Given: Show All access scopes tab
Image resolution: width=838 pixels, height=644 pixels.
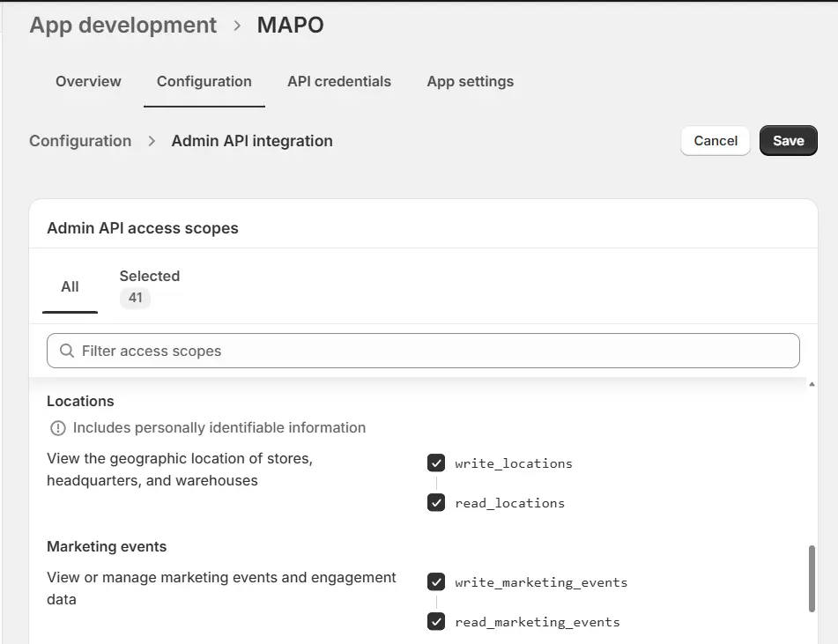Looking at the screenshot, I should click(70, 286).
